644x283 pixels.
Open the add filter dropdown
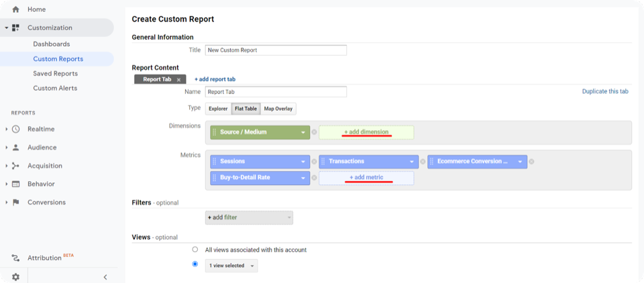coord(249,217)
